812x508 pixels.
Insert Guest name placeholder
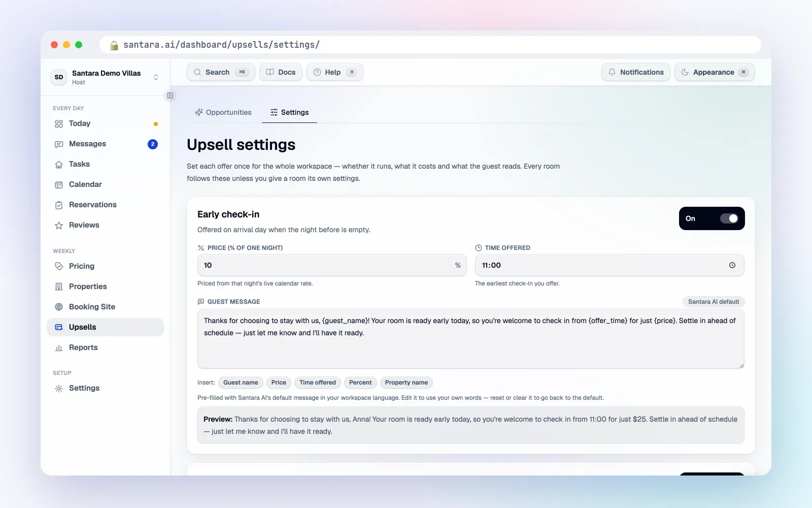pos(241,383)
